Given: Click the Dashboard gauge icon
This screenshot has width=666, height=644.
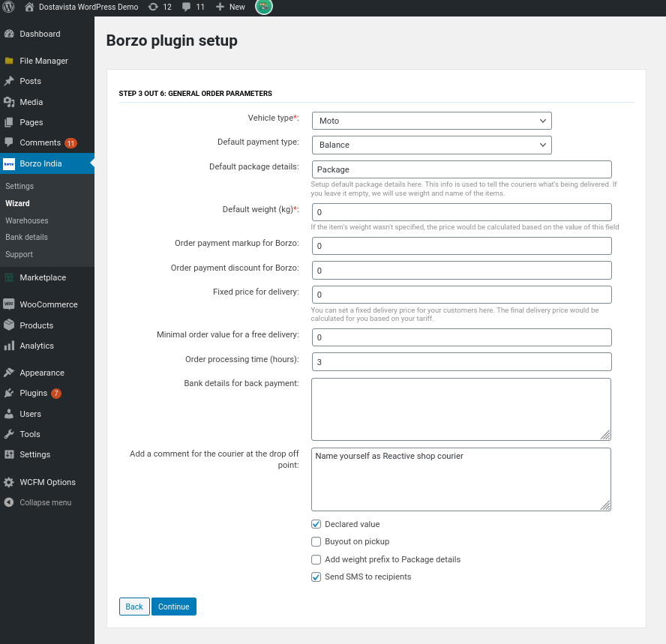Looking at the screenshot, I should coord(9,34).
